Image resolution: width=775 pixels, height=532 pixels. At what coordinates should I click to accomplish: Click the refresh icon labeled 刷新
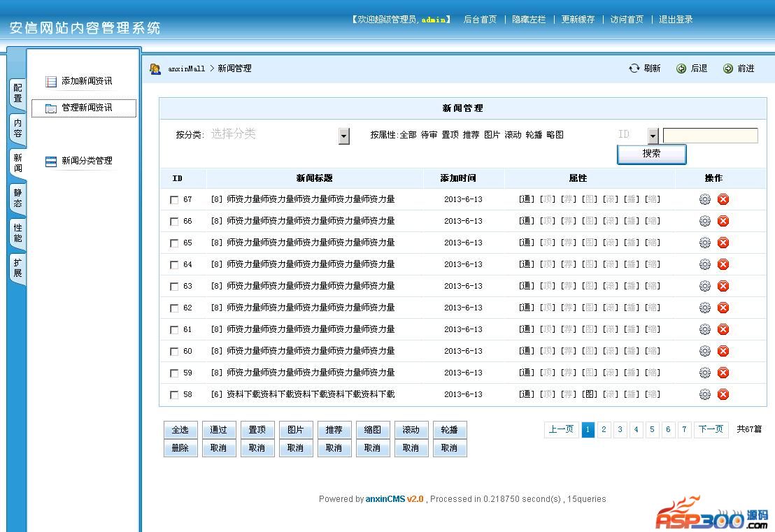coord(634,69)
